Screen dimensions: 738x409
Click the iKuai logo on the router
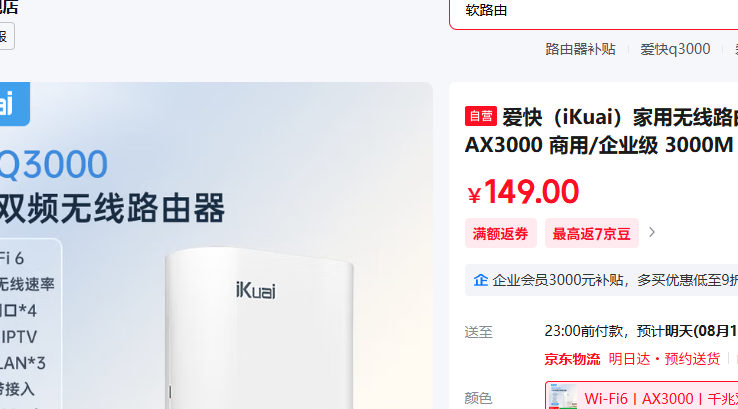click(x=256, y=290)
